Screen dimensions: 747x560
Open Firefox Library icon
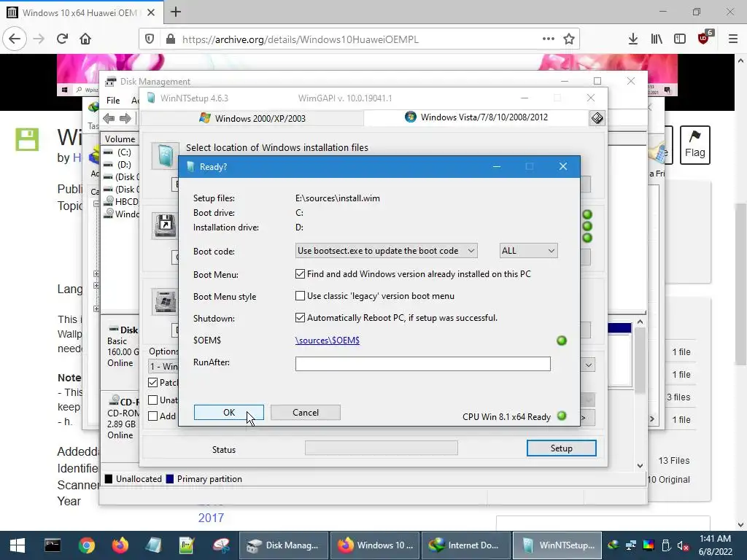click(657, 39)
